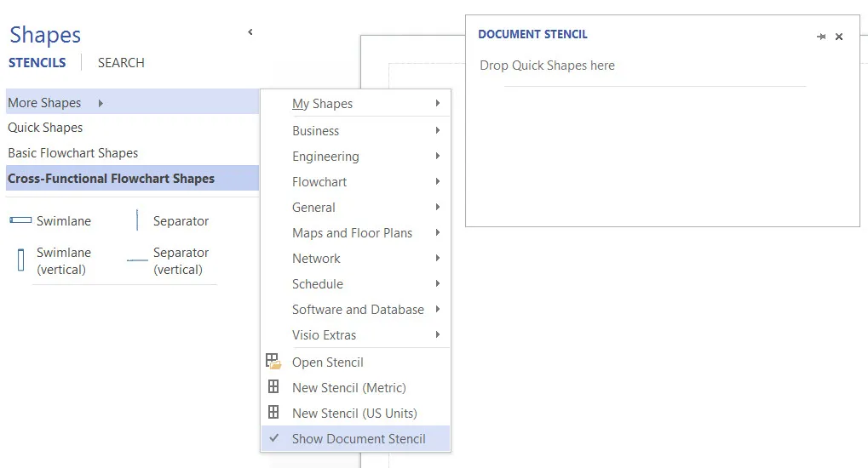Expand the Flowchart submenu arrow

point(437,181)
